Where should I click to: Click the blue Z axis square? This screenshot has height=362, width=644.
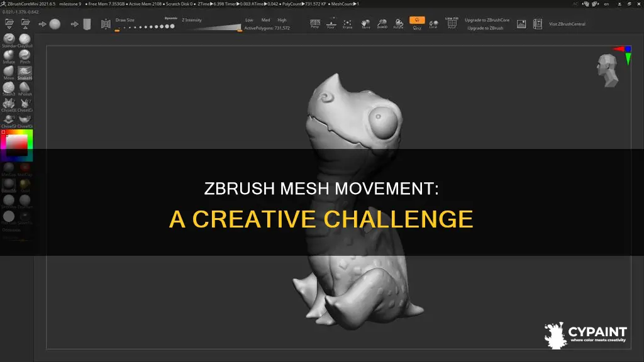tap(628, 49)
